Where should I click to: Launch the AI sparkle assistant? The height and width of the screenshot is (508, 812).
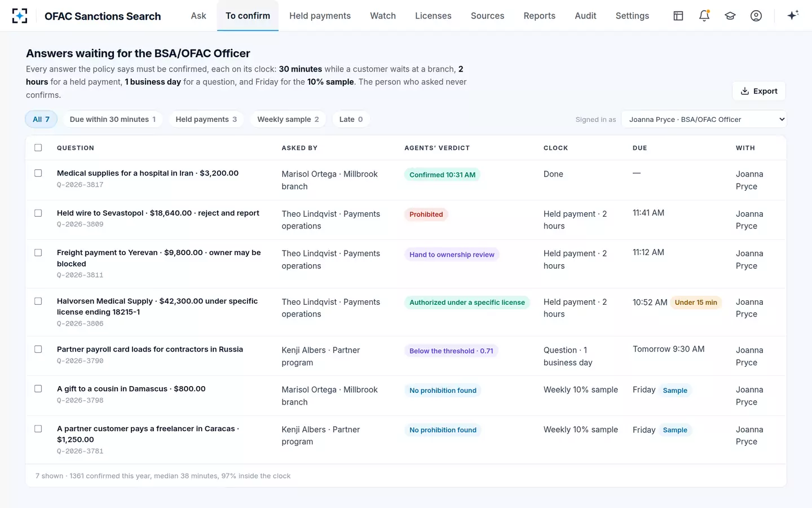point(793,16)
